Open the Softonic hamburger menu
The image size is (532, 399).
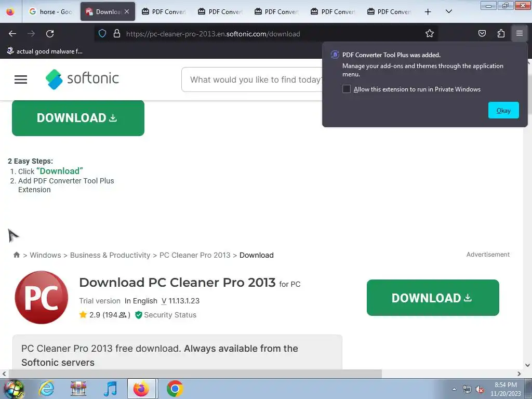click(x=21, y=79)
